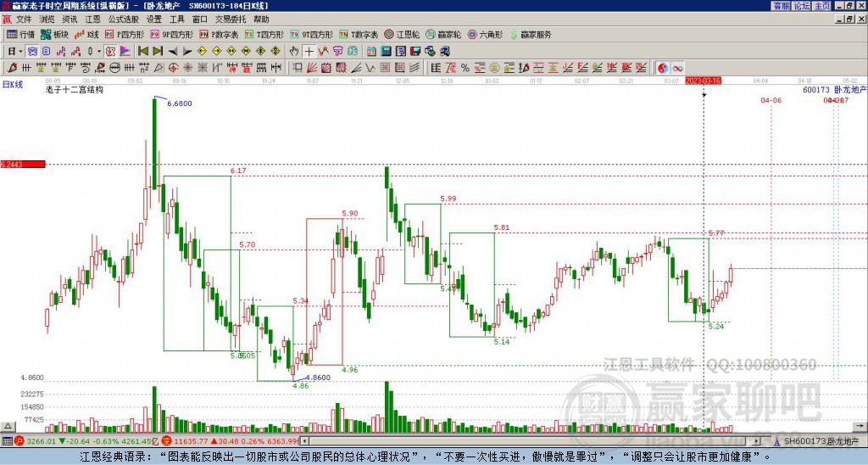This screenshot has height=465, width=868.
Task: Expand the candlestick style dropdown arrow
Action: (x=99, y=51)
